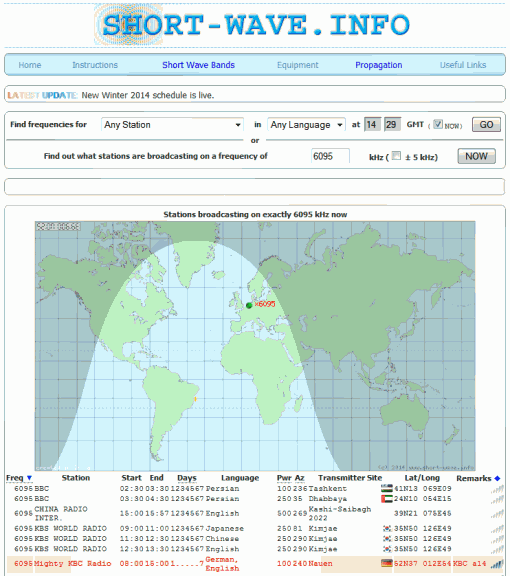The height and width of the screenshot is (576, 510).
Task: Click the Korean flag in the Japanese Kimjae row
Action: coord(387,529)
